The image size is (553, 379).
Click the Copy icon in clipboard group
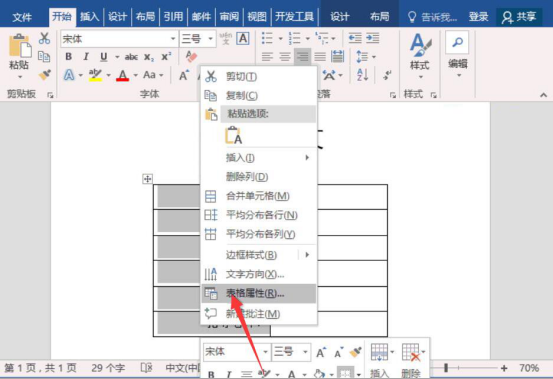click(x=44, y=56)
